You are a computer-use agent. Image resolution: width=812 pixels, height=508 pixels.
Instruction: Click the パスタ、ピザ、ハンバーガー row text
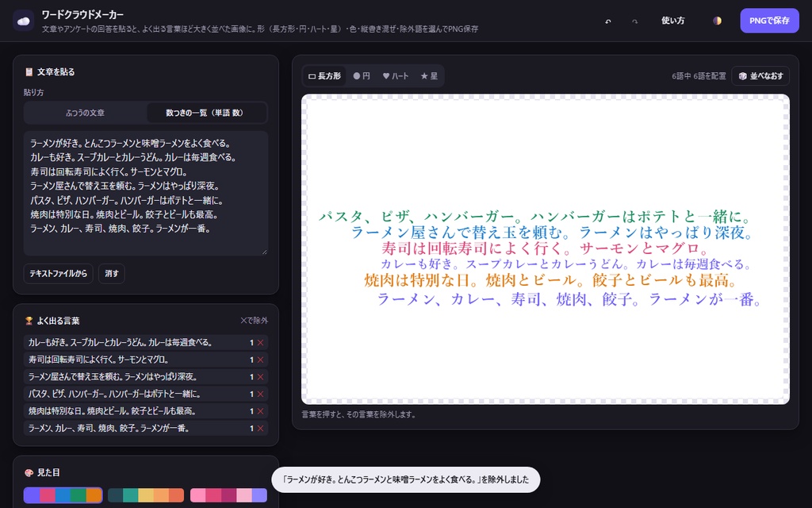click(114, 394)
